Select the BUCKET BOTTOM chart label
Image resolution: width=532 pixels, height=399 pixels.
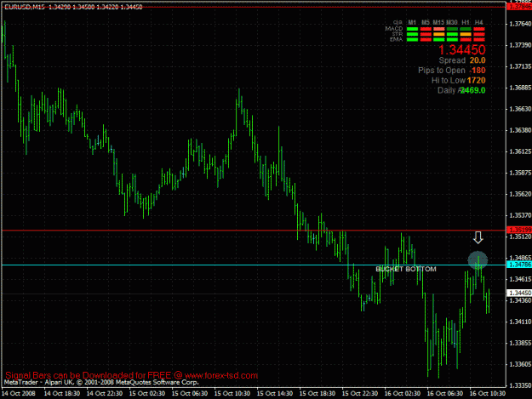(406, 269)
